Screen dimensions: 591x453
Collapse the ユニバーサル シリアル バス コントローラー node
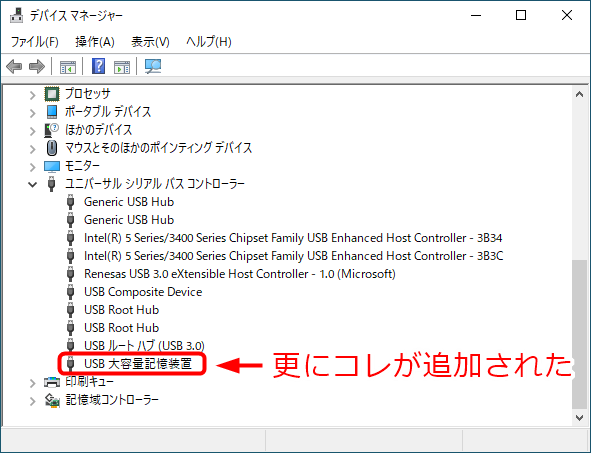tap(32, 185)
